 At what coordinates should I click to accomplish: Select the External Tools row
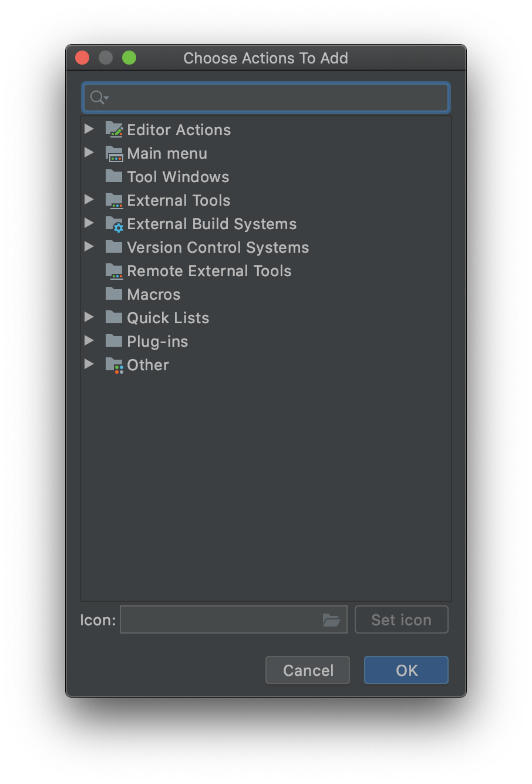(266, 200)
